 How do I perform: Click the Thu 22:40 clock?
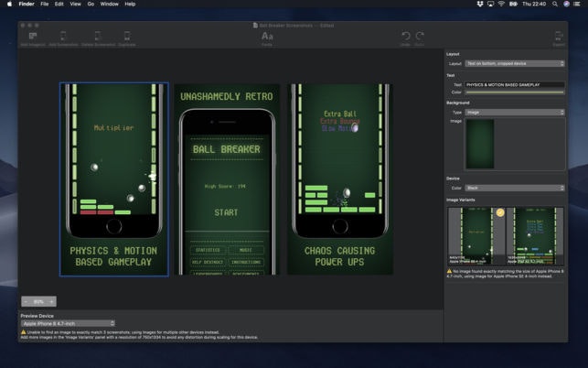pyautogui.click(x=534, y=4)
